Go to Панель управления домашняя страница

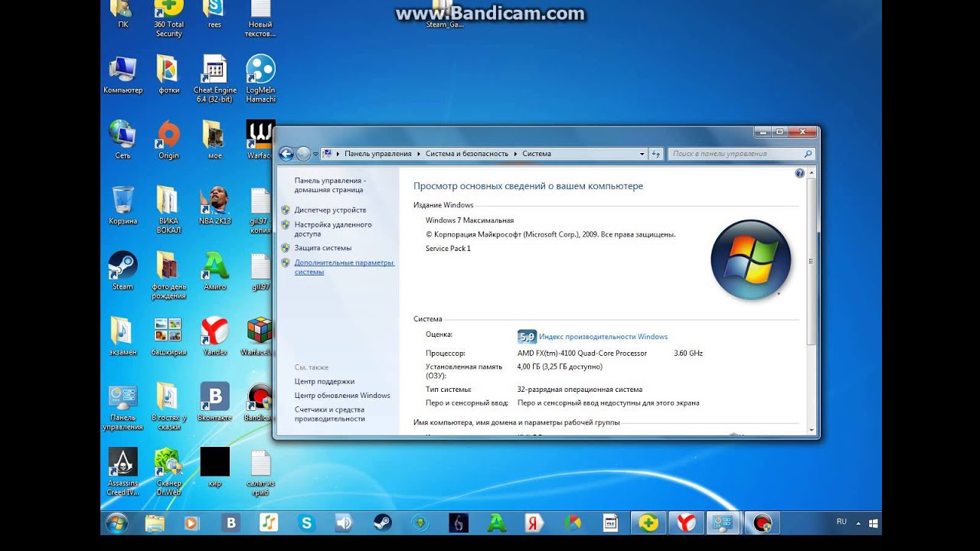pyautogui.click(x=330, y=185)
